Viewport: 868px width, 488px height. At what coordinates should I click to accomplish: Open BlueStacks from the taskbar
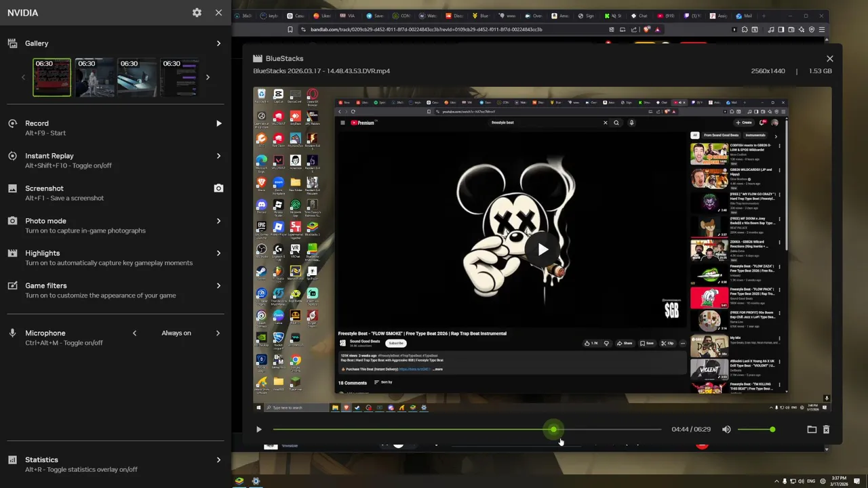pyautogui.click(x=239, y=481)
